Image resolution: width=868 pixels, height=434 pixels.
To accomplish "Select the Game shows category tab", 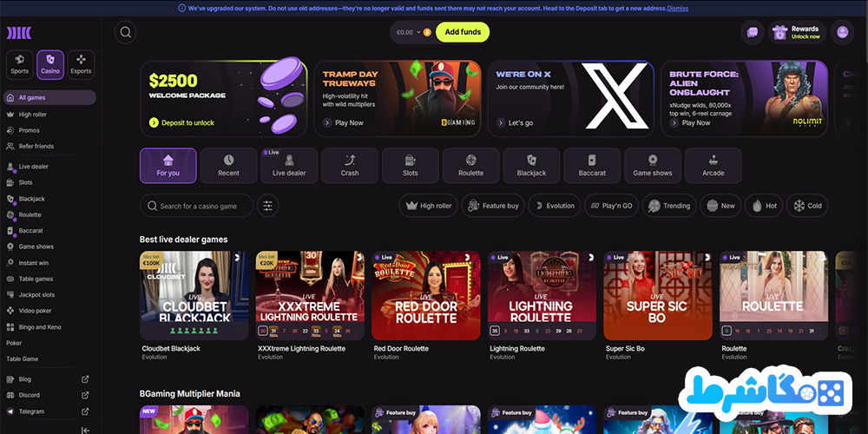I will click(x=653, y=166).
